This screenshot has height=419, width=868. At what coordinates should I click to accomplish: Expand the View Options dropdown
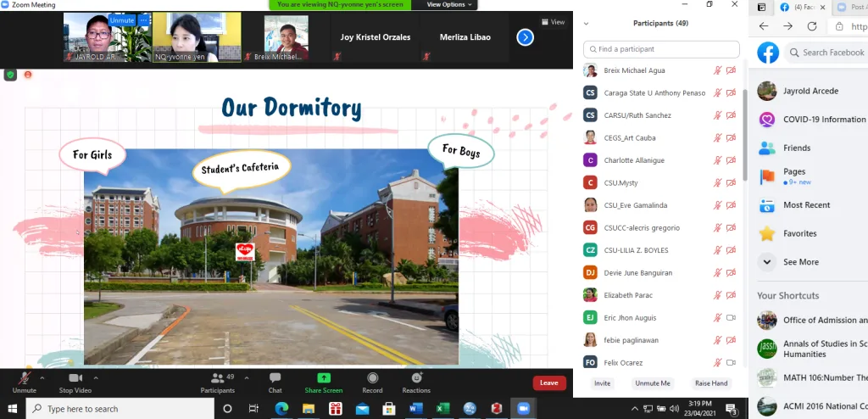pyautogui.click(x=446, y=5)
